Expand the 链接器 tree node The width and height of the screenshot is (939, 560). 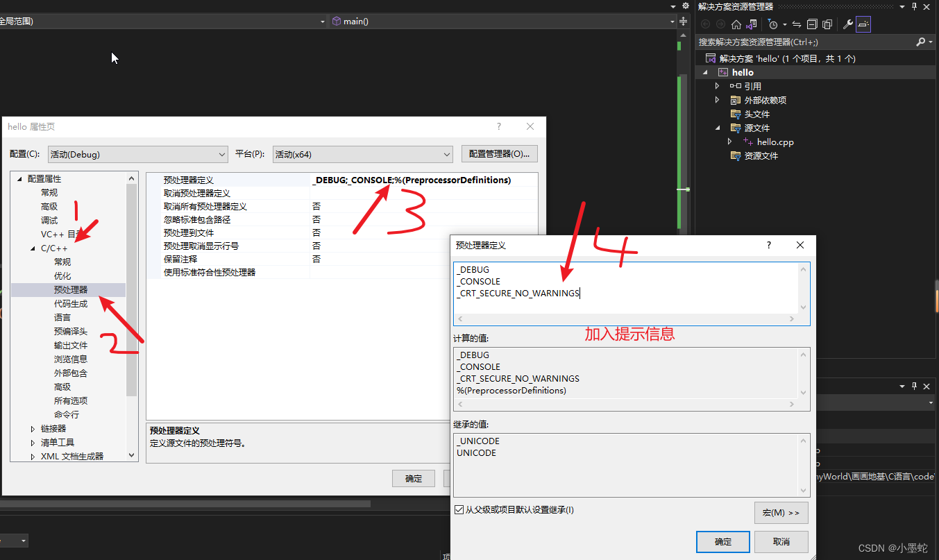coord(32,428)
